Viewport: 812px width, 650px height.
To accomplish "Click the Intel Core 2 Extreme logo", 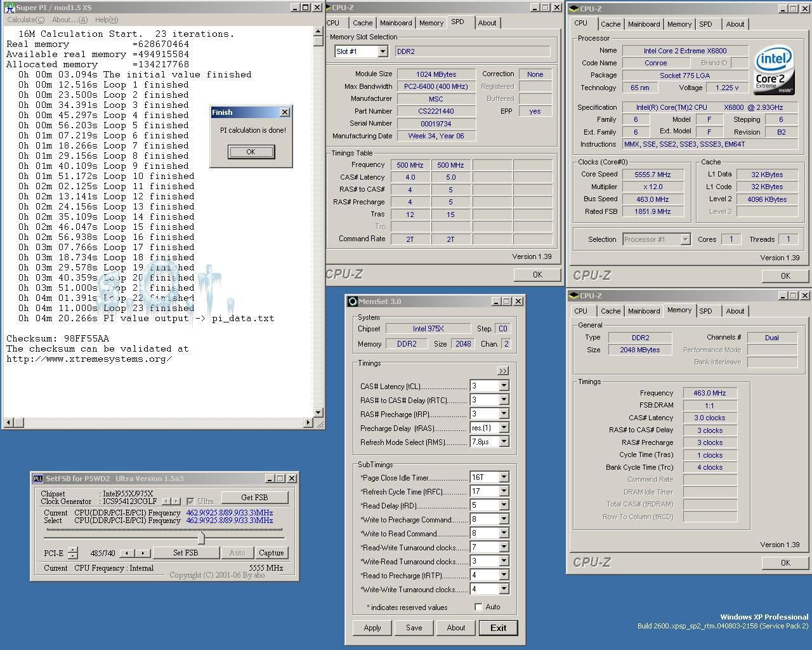I will [x=775, y=70].
